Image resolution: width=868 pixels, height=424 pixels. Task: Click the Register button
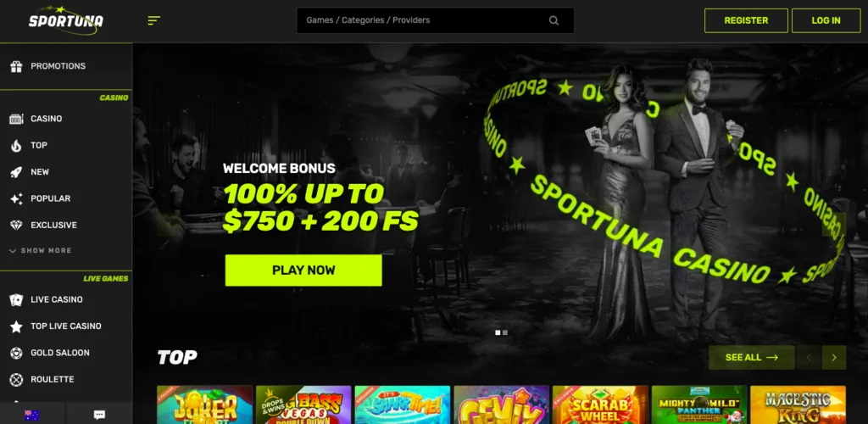tap(746, 20)
